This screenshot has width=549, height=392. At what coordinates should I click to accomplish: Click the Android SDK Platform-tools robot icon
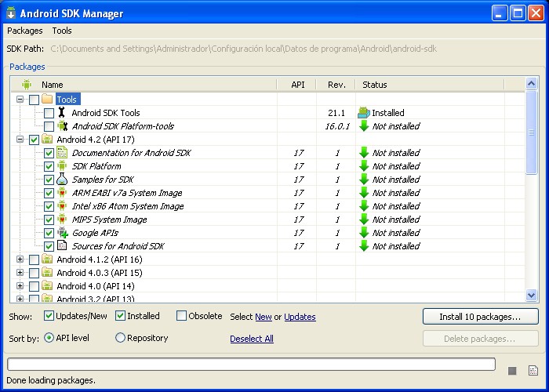coord(62,125)
